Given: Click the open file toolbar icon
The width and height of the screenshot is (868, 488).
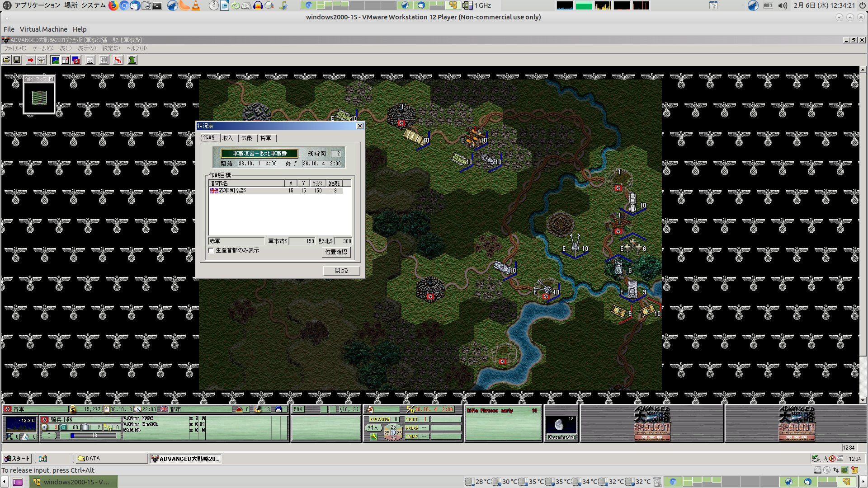Looking at the screenshot, I should [x=6, y=60].
